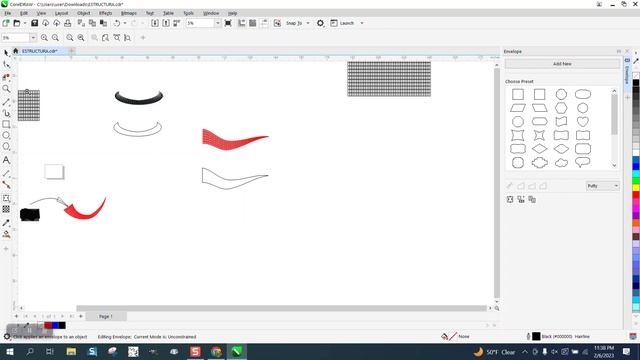The width and height of the screenshot is (640, 360).
Task: Select the Text tool
Action: point(6,160)
